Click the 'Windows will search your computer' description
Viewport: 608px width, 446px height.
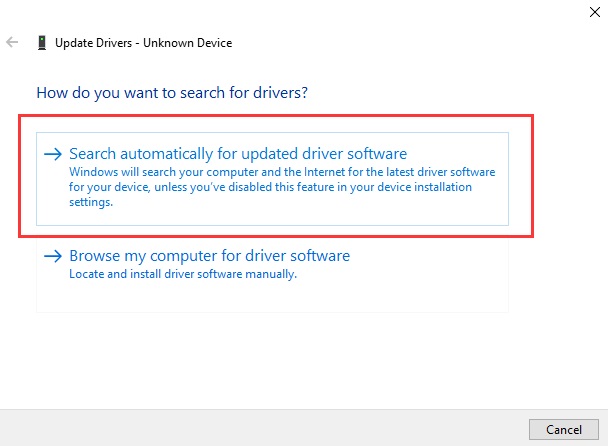click(282, 187)
